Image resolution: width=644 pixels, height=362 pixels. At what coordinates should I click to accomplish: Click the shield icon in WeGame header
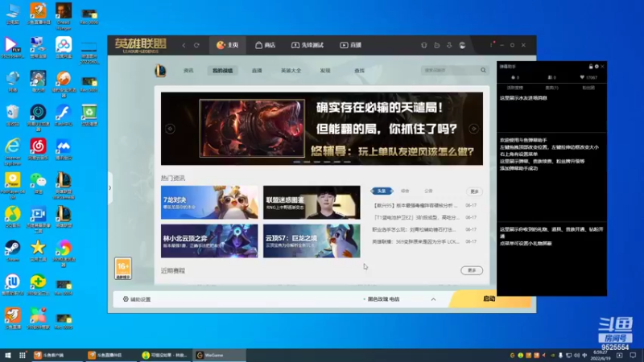pyautogui.click(x=424, y=45)
